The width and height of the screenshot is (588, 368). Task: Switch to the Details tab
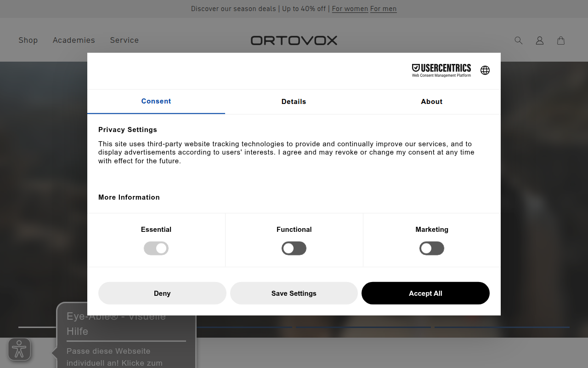tap(294, 102)
